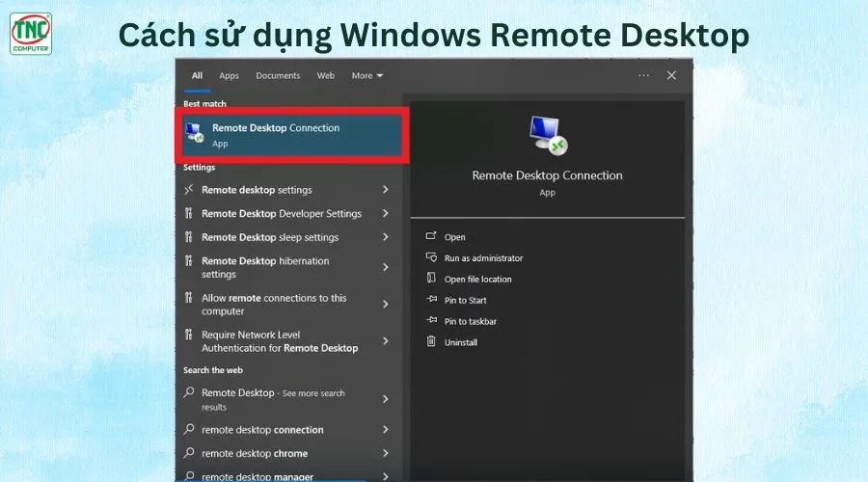Click the icon beside Remote Desktop Developer Settings

[x=189, y=213]
